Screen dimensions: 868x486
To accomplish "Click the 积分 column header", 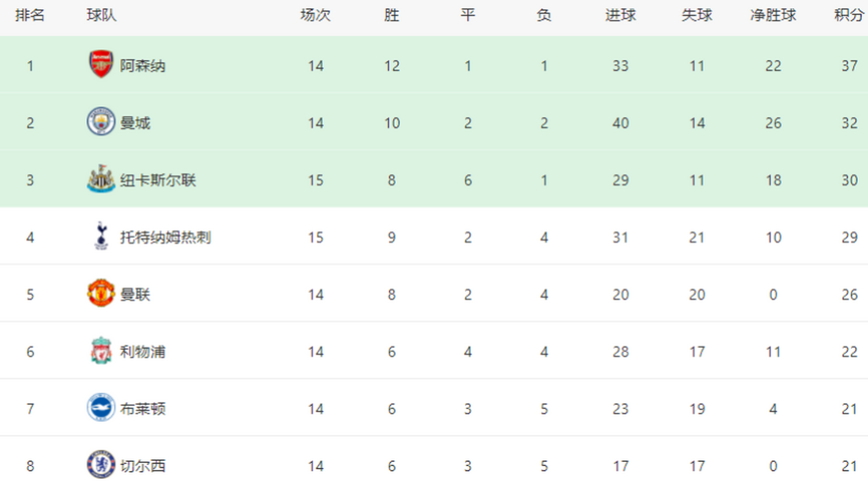I will click(849, 15).
